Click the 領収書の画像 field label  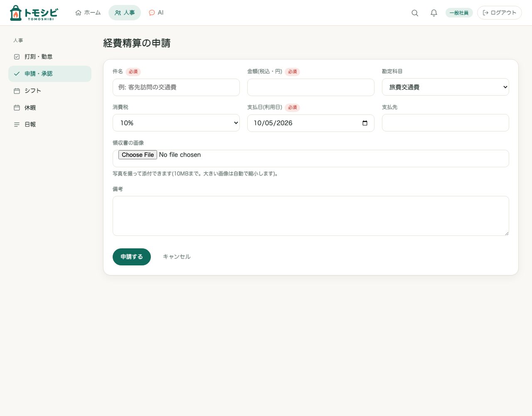tap(128, 143)
